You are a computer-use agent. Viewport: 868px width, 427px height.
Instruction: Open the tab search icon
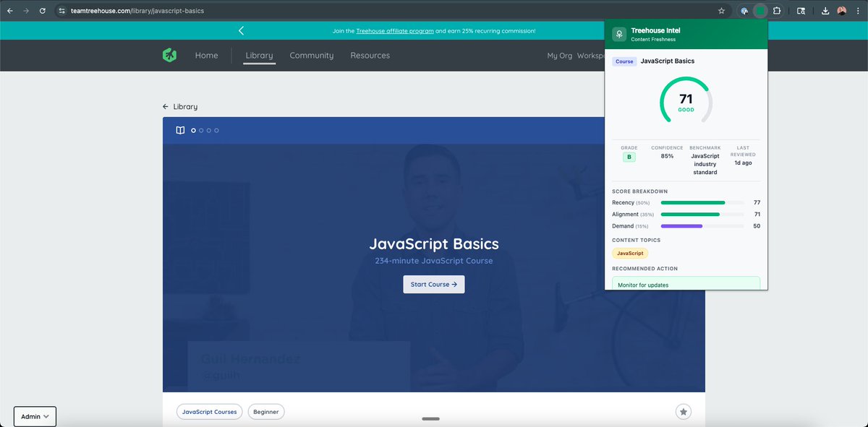pos(801,11)
